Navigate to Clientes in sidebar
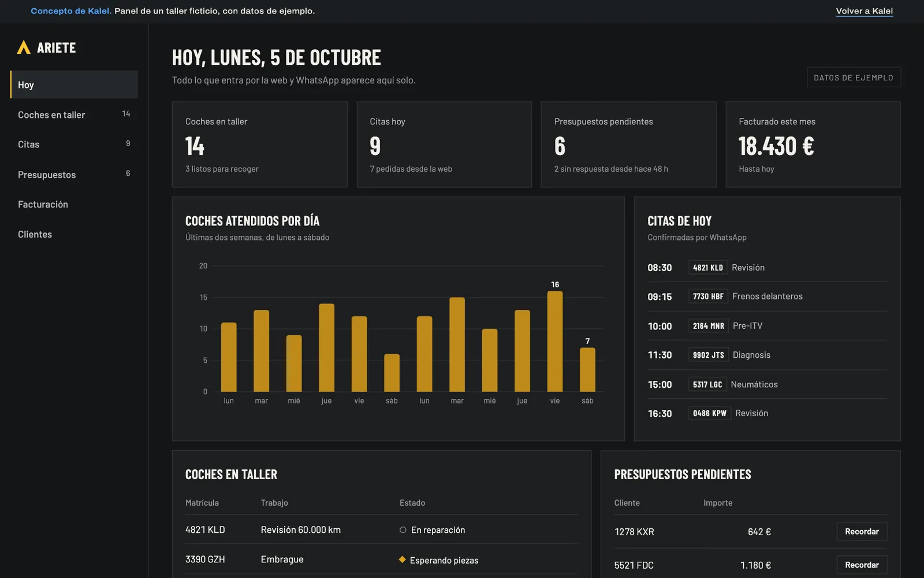The width and height of the screenshot is (924, 578). coord(74,234)
